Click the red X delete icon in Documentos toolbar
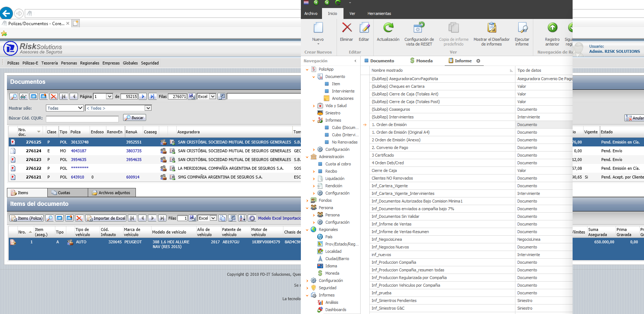 (x=54, y=97)
